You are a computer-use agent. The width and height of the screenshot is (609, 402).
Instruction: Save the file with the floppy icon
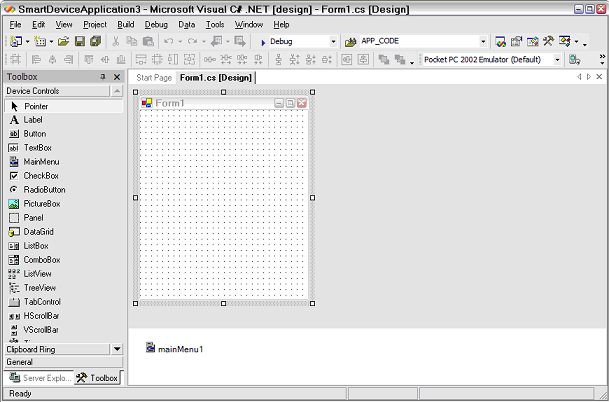80,41
